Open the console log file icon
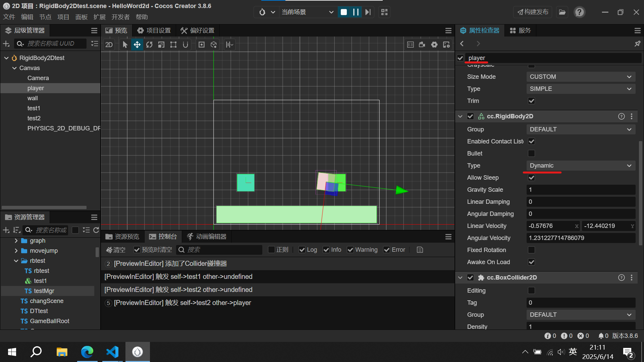644x362 pixels. pos(420,250)
